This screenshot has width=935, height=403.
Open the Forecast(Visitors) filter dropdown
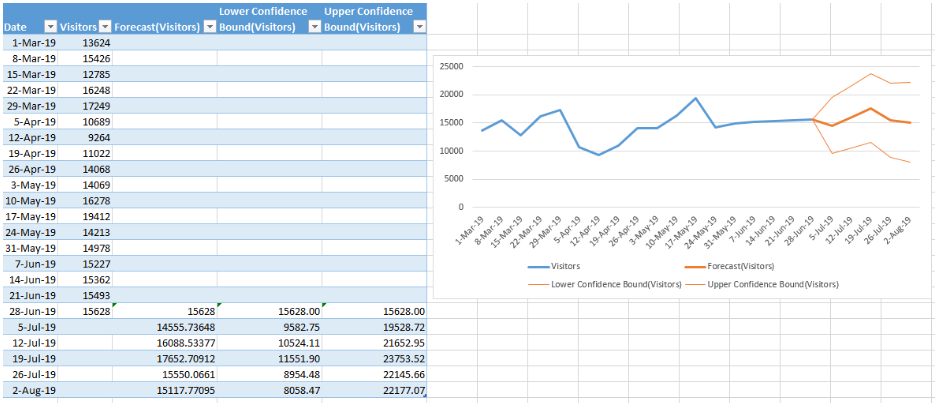point(210,27)
